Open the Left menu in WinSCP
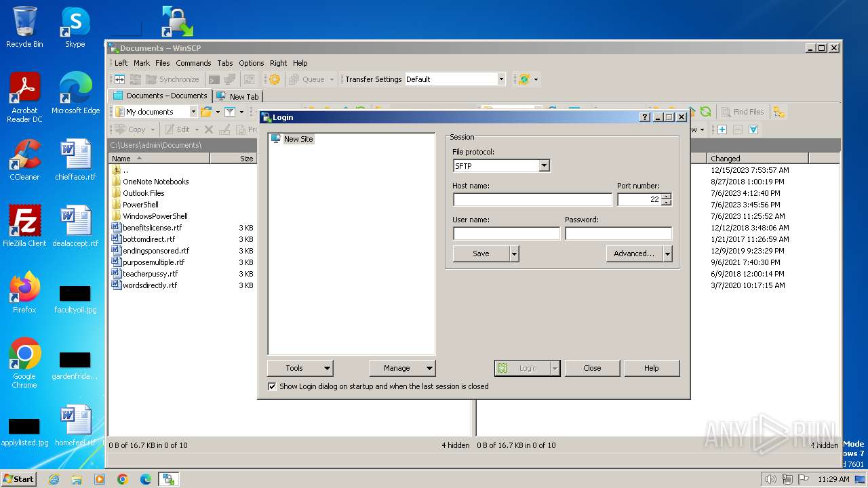Image resolution: width=868 pixels, height=488 pixels. pyautogui.click(x=121, y=63)
